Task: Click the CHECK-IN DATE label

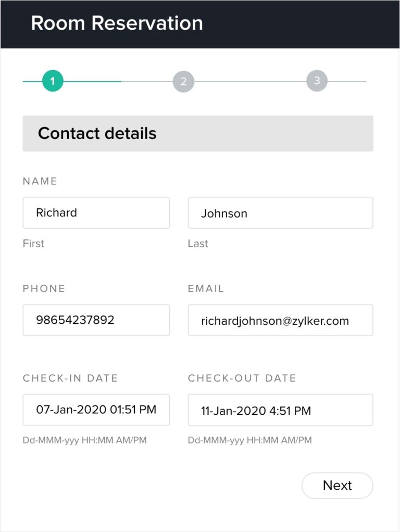Action: point(70,378)
